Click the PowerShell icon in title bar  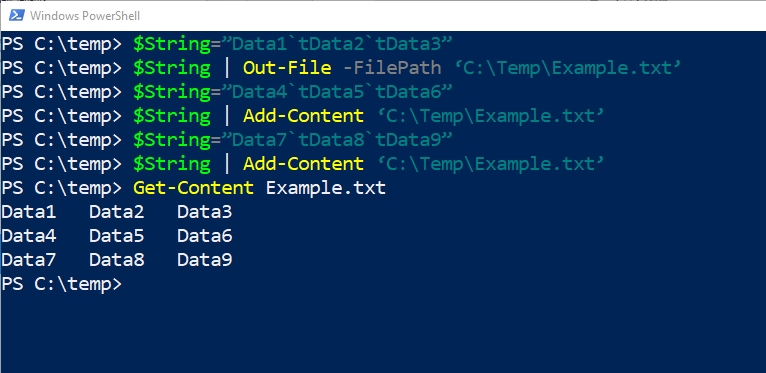point(17,16)
